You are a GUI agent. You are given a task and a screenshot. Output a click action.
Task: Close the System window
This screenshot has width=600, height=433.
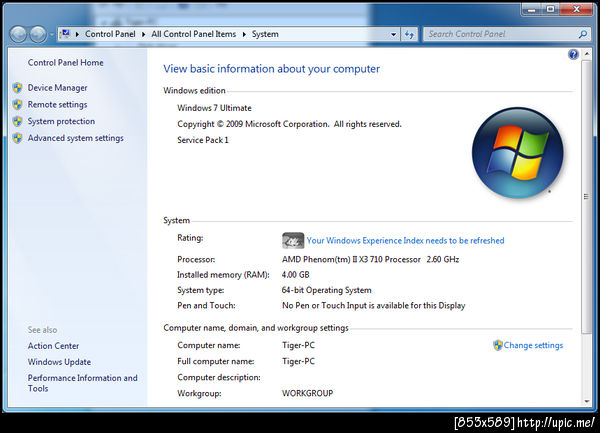pos(576,9)
